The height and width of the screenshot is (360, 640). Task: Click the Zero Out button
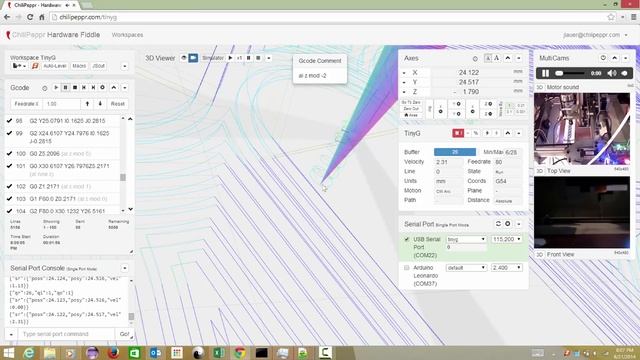[x=411, y=109]
